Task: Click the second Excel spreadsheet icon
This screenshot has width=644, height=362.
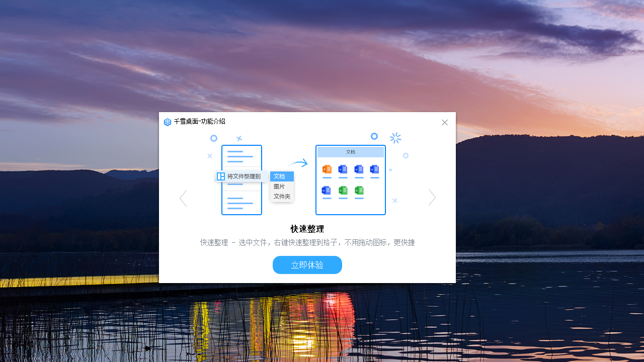Action: [359, 191]
